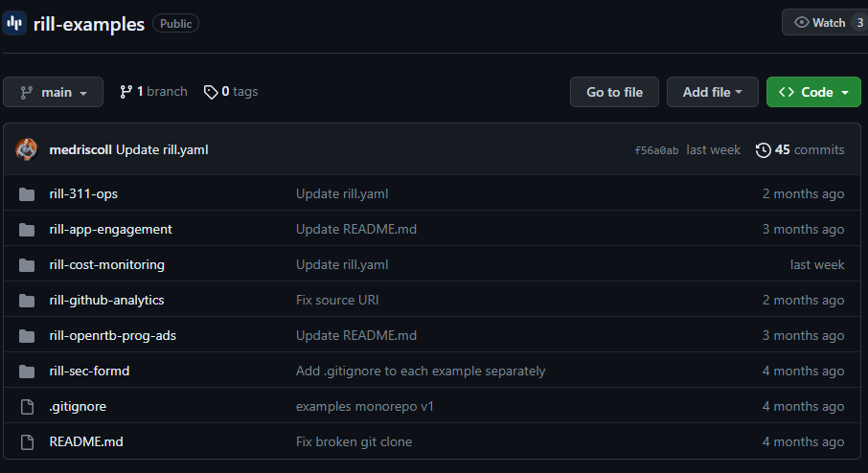This screenshot has height=473, width=868.
Task: Open the commit history clock icon
Action: (763, 150)
